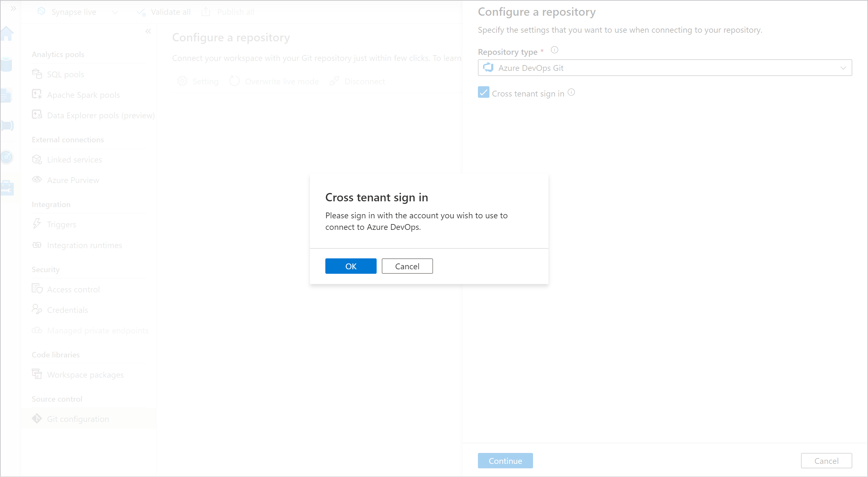Cancel the cross tenant sign in dialog
868x477 pixels.
coord(408,266)
